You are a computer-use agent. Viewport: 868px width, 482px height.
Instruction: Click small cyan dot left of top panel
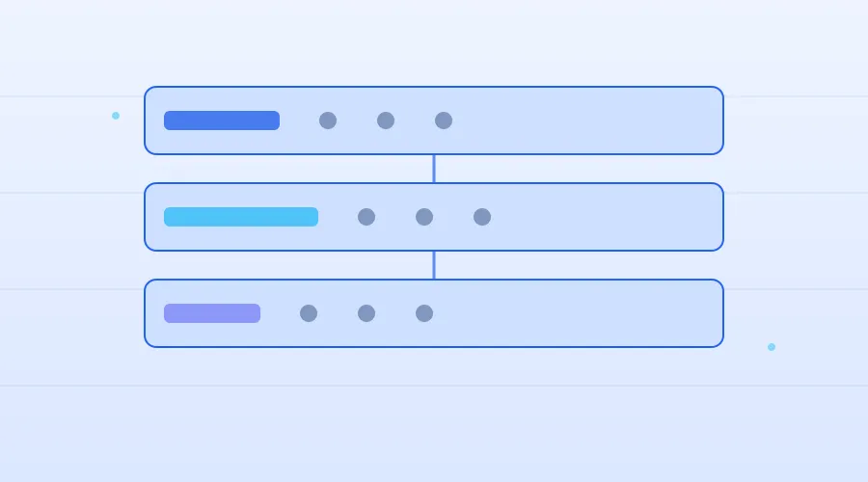pos(116,116)
